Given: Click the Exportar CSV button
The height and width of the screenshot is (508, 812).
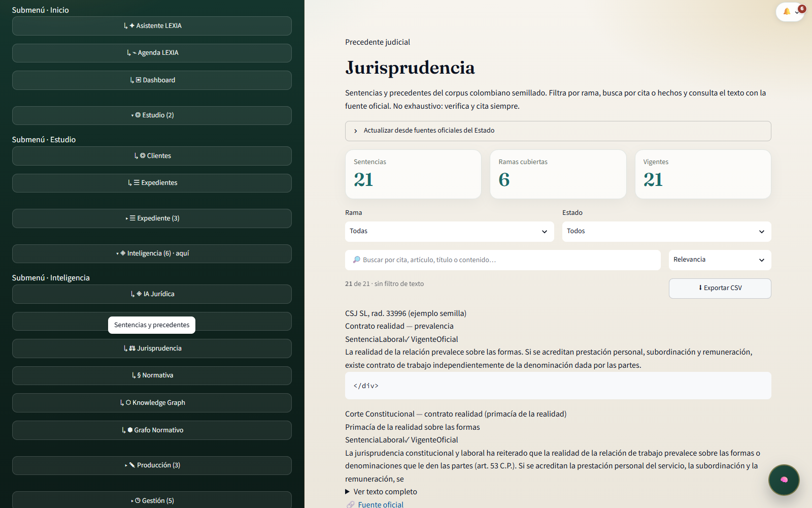Looking at the screenshot, I should 720,288.
